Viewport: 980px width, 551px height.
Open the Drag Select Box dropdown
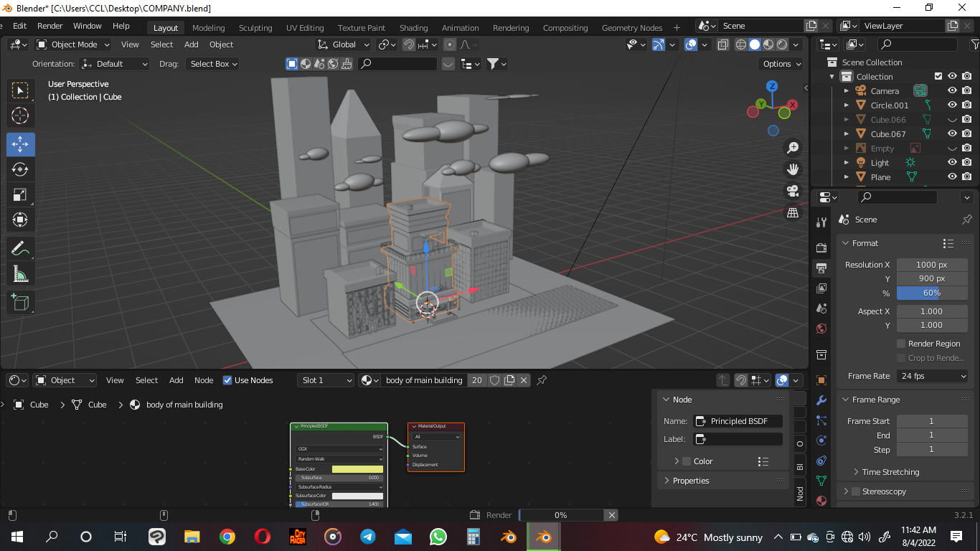point(212,64)
